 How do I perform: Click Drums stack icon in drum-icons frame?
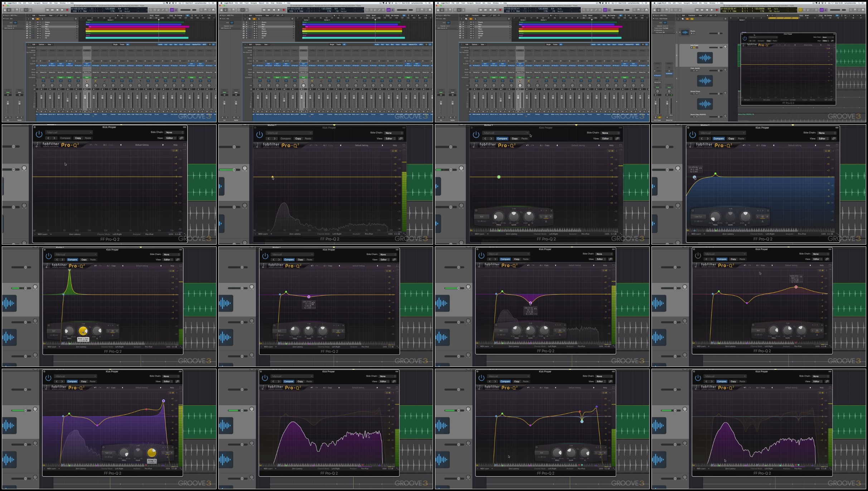[x=685, y=32]
